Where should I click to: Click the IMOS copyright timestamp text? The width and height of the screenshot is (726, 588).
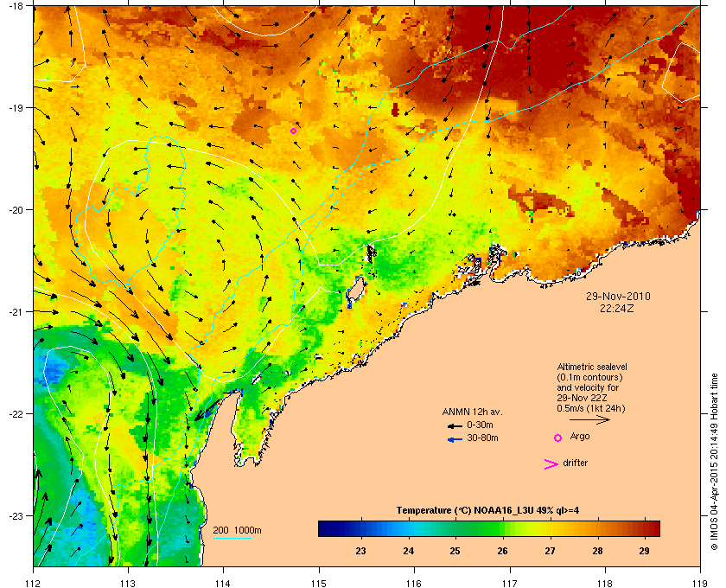point(714,462)
